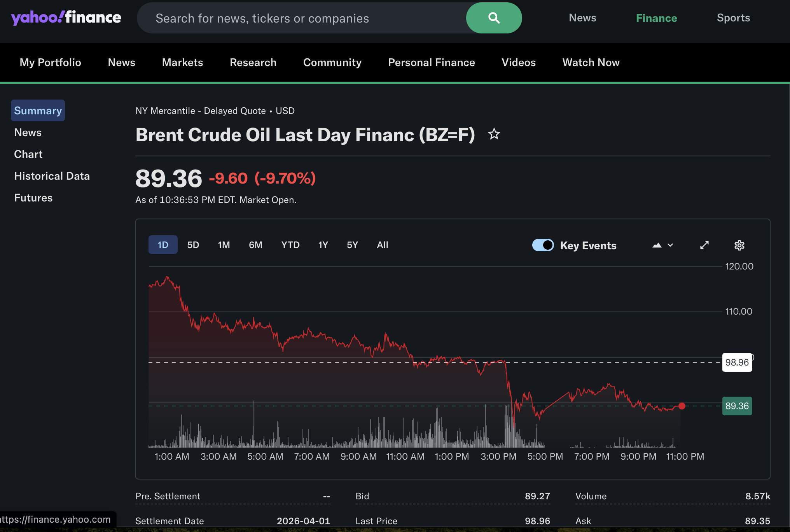This screenshot has height=532, width=790.
Task: Expand chart to fullscreen with arrows icon
Action: [704, 245]
